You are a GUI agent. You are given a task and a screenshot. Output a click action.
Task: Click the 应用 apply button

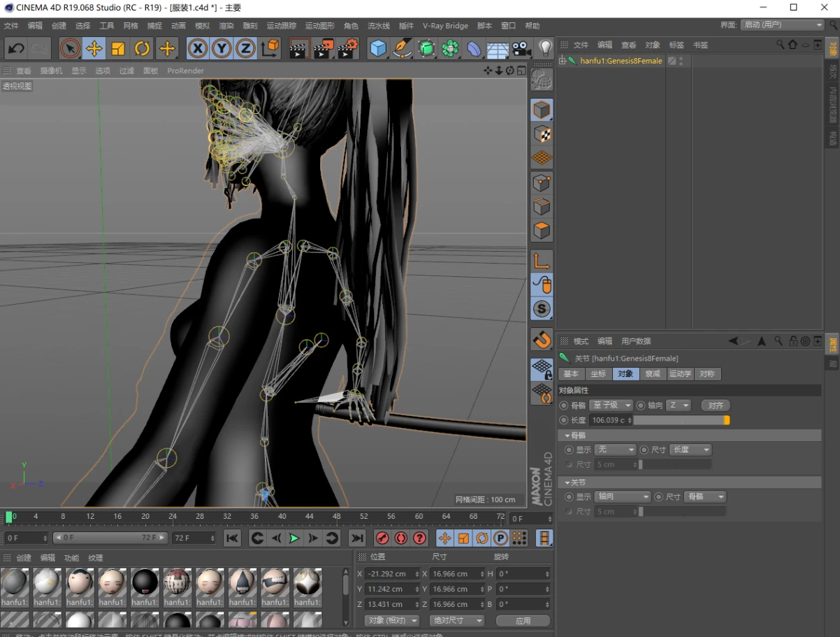click(x=523, y=621)
